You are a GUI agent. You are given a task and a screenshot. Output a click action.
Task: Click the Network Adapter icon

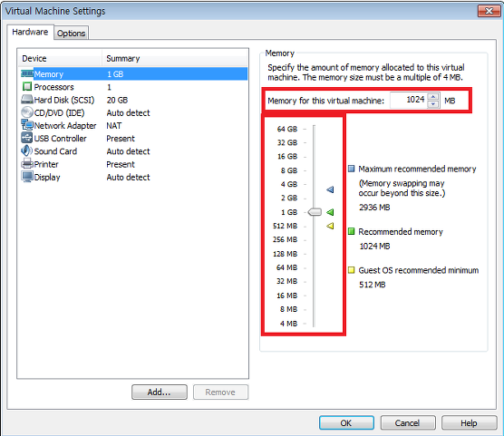pos(27,125)
